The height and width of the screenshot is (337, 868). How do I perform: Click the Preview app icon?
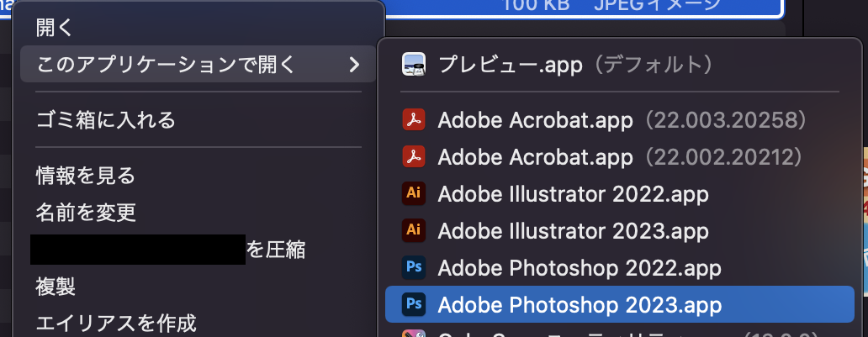coord(414,64)
